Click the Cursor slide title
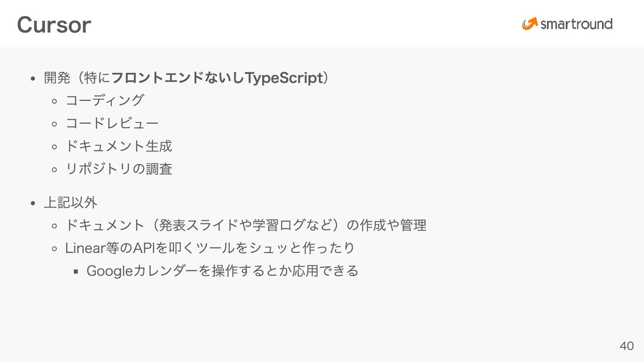The width and height of the screenshot is (644, 362). [54, 25]
